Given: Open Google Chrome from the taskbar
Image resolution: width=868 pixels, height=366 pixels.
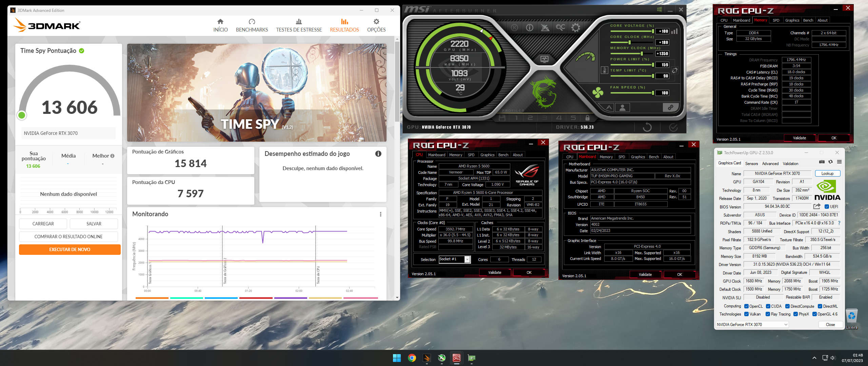Looking at the screenshot, I should 412,358.
